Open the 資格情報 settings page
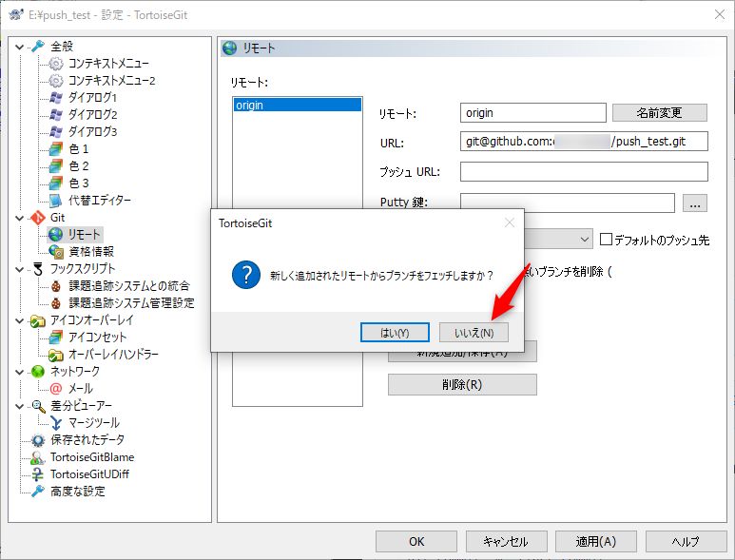The image size is (735, 560). (91, 252)
